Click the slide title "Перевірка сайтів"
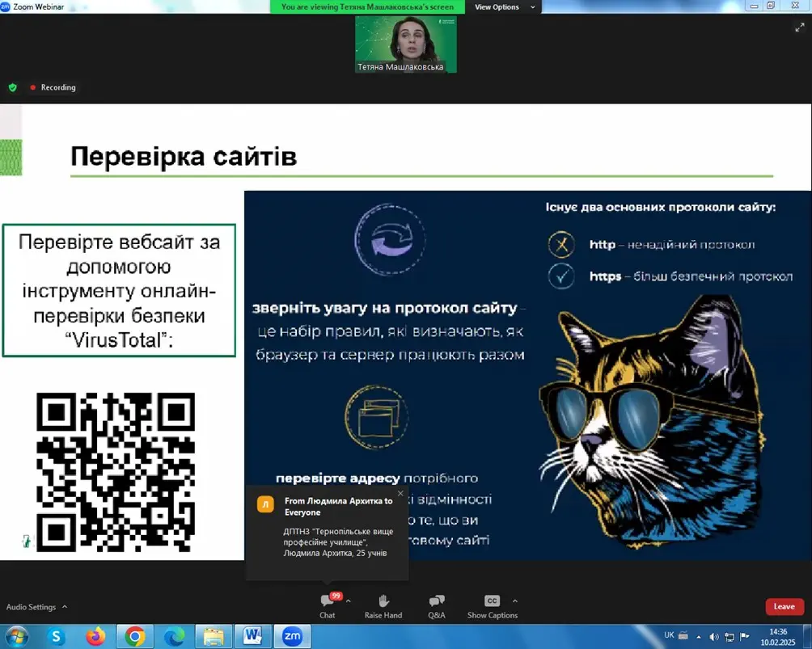 tap(184, 156)
